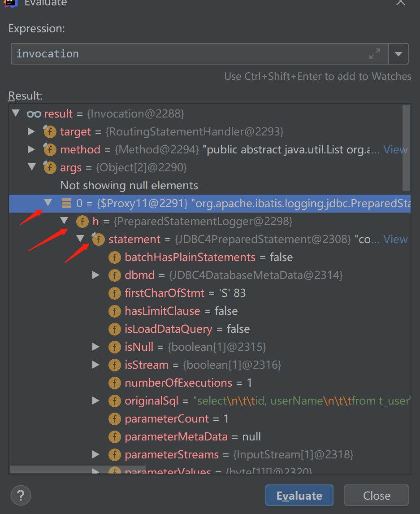Click the Evaluate button

(299, 495)
